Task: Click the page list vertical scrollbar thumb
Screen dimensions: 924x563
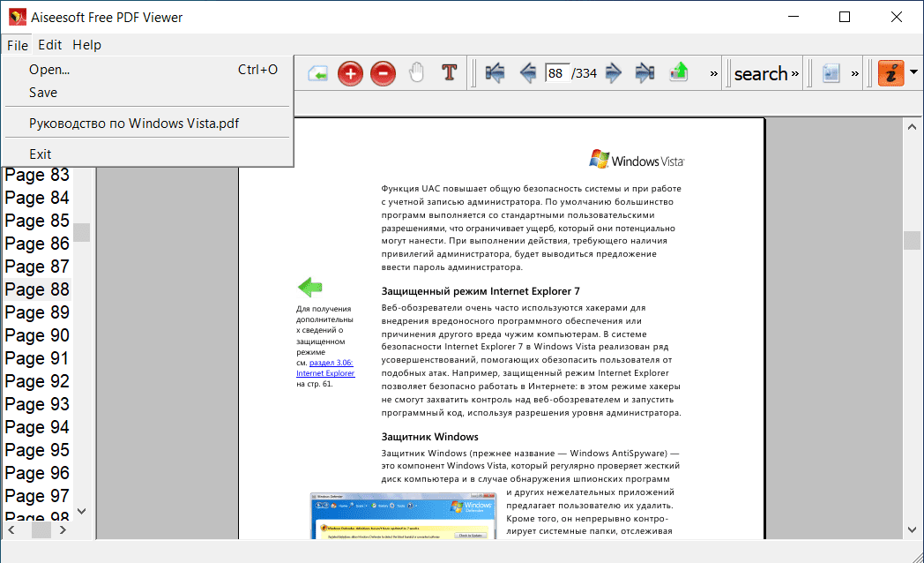Action: tap(82, 232)
